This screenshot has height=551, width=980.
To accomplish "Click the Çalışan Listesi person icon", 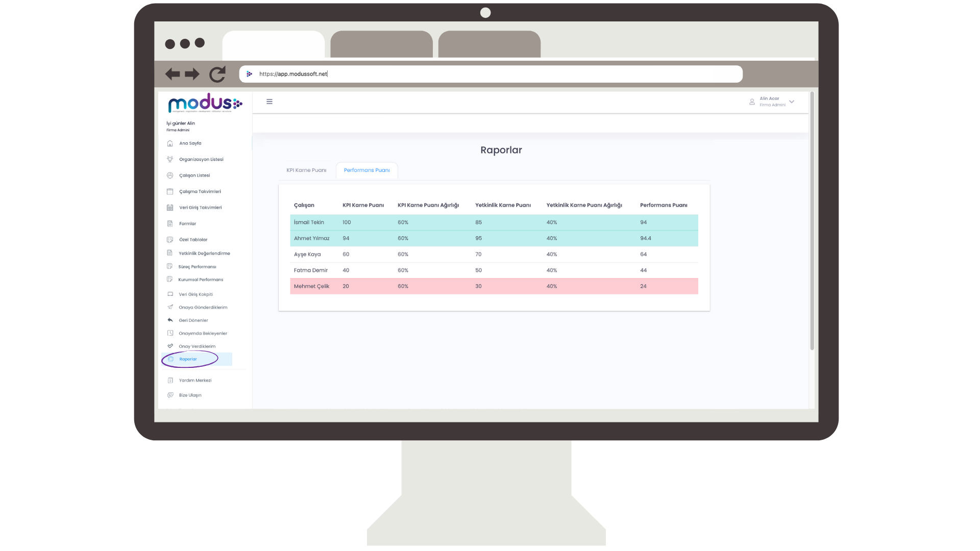I will pos(170,176).
